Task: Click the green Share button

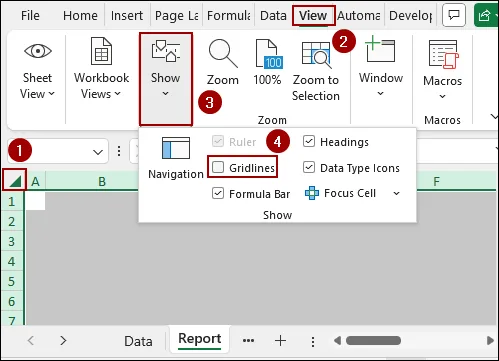Action: tap(486, 15)
